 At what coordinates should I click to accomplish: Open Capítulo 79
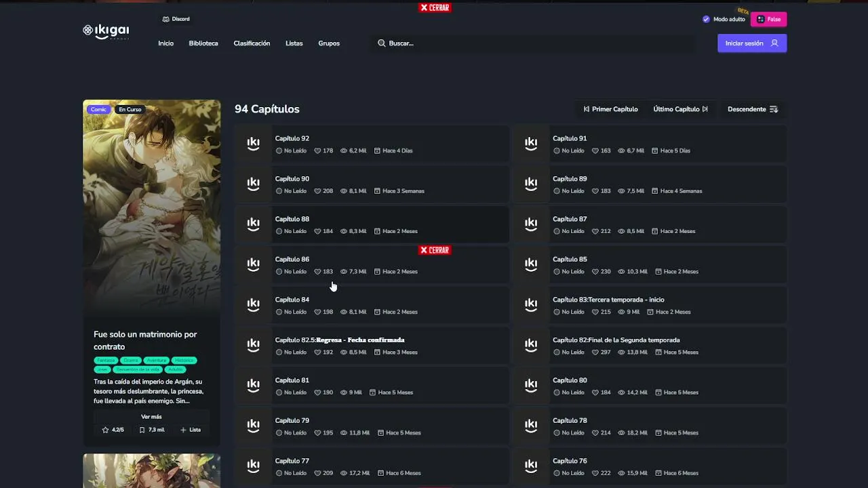click(372, 426)
